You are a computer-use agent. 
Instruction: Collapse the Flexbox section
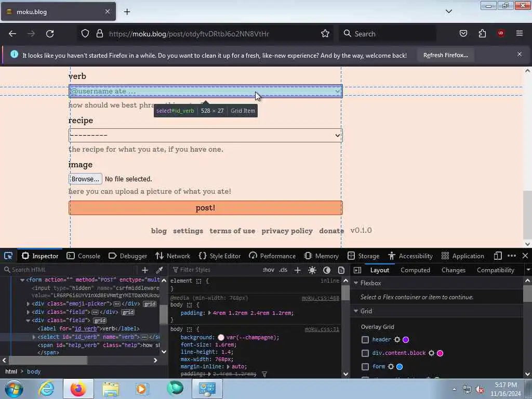point(356,283)
